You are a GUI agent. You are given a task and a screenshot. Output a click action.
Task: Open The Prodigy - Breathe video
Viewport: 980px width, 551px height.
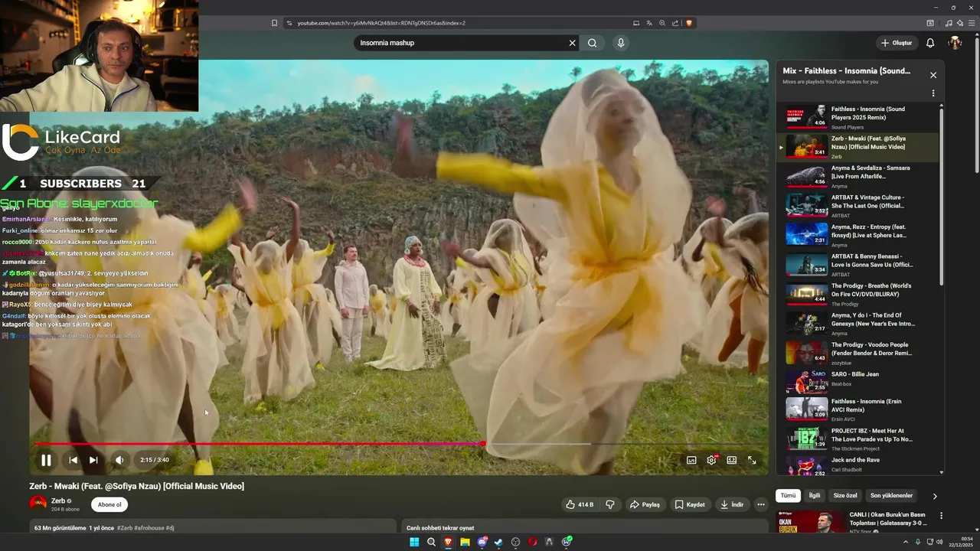coord(857,294)
